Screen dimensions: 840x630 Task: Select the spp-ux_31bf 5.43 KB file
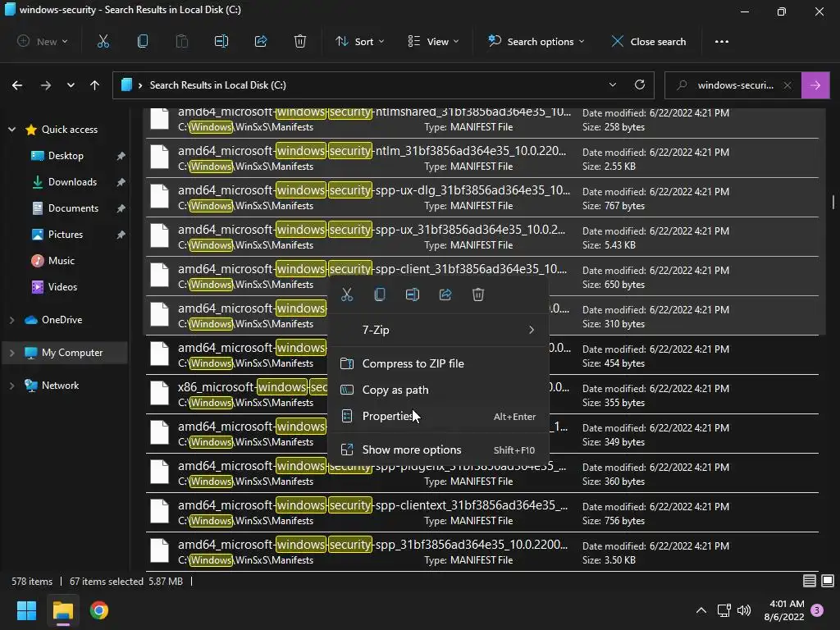coord(482,237)
